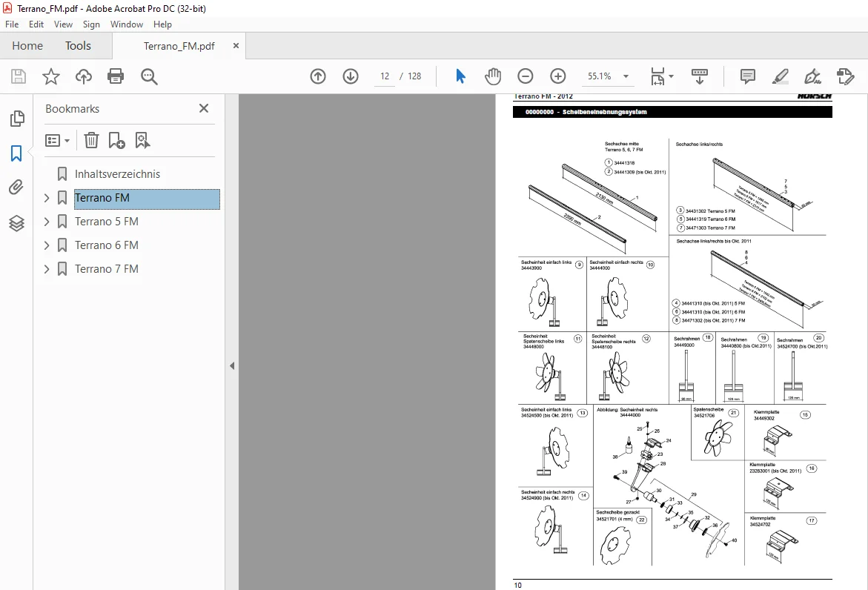
Task: Click the stamp tool icon
Action: tap(846, 76)
